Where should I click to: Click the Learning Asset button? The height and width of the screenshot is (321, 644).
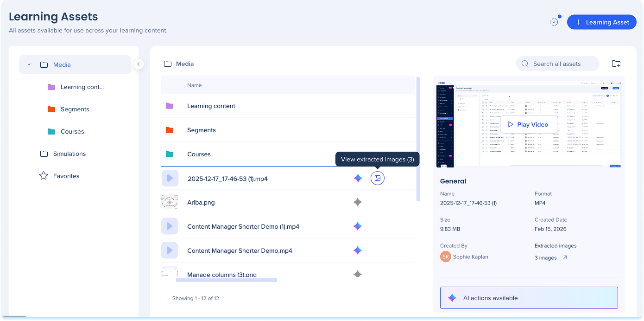click(601, 22)
